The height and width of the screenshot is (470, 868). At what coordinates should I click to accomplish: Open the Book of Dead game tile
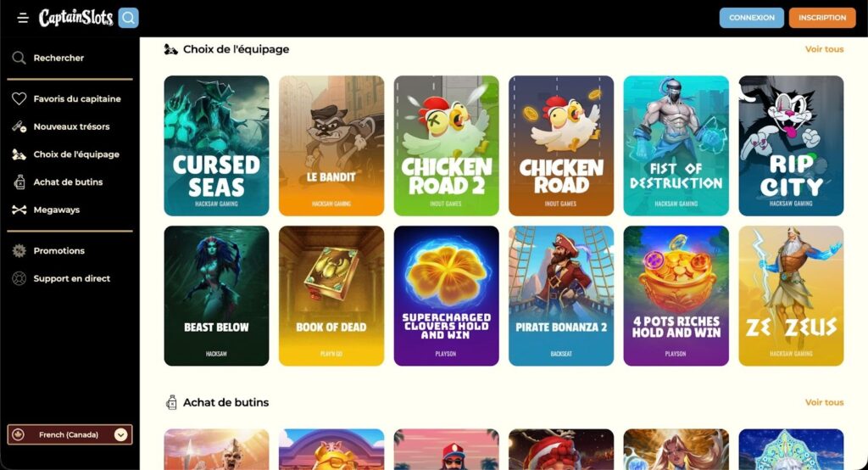pyautogui.click(x=331, y=295)
